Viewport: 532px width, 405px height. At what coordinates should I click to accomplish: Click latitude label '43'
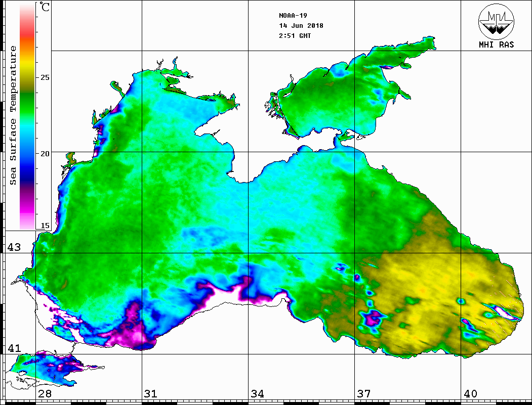[14, 247]
